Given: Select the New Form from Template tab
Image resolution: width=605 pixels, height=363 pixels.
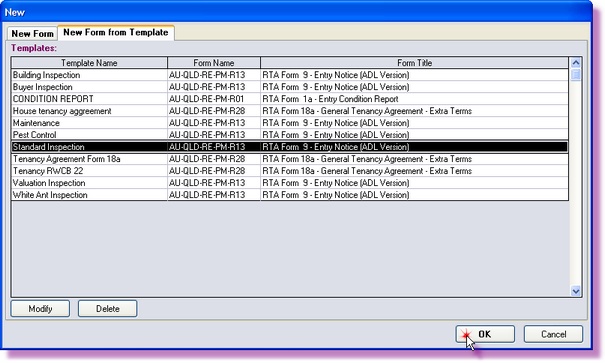Looking at the screenshot, I should 116,32.
